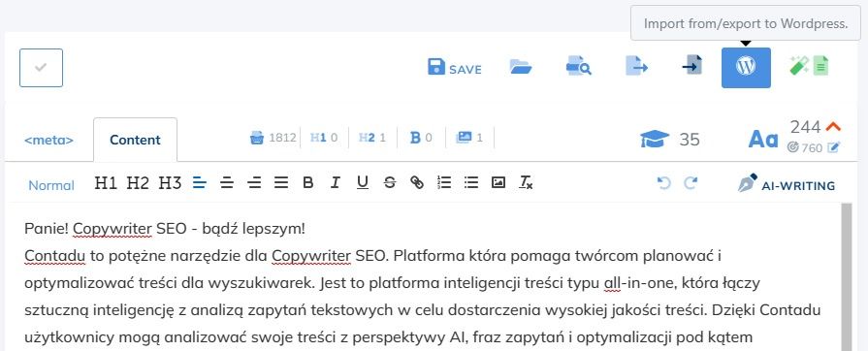Image resolution: width=868 pixels, height=351 pixels.
Task: Apply H2 heading format
Action: (138, 182)
